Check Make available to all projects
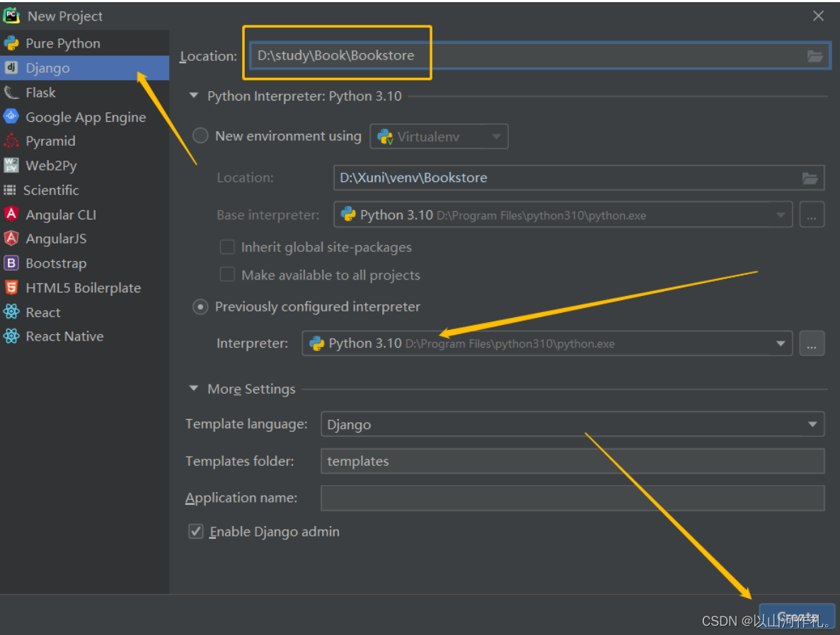 tap(227, 275)
